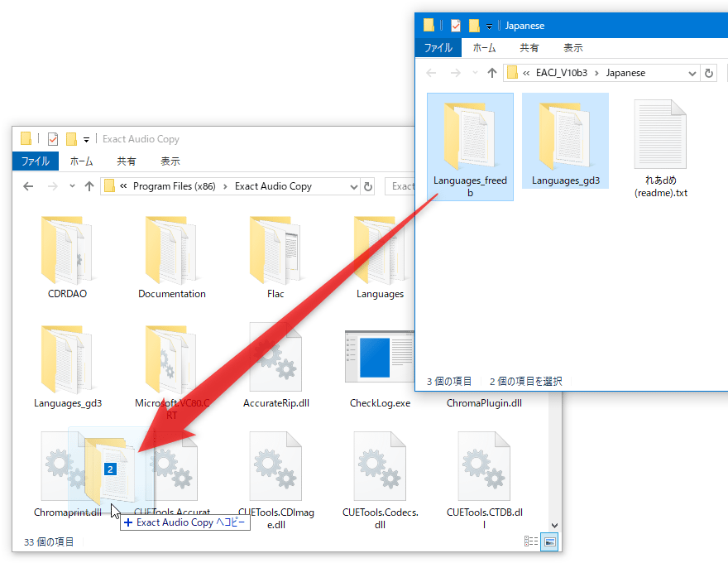The width and height of the screenshot is (728, 563).
Task: Select the AccurateRip.dll file icon
Action: [x=275, y=358]
